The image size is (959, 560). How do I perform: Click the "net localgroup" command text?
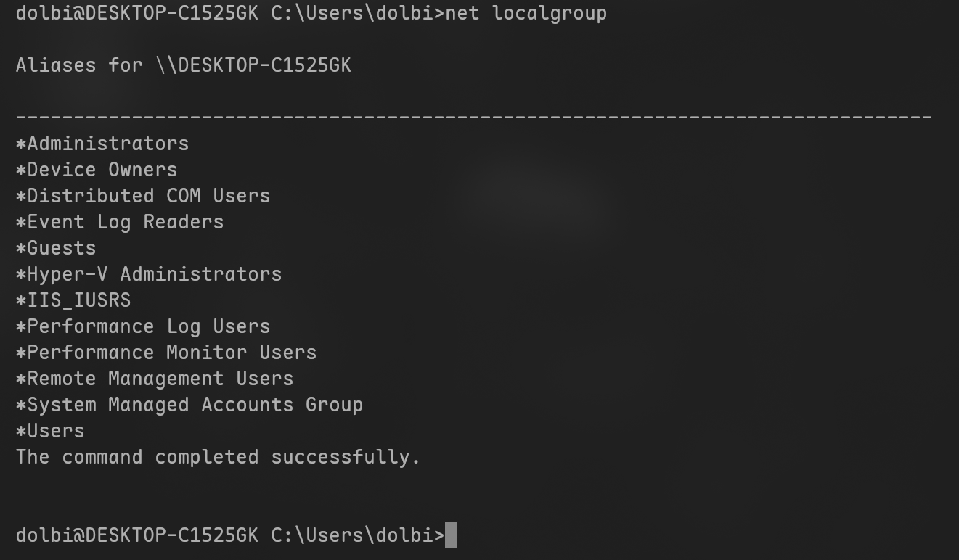coord(526,13)
